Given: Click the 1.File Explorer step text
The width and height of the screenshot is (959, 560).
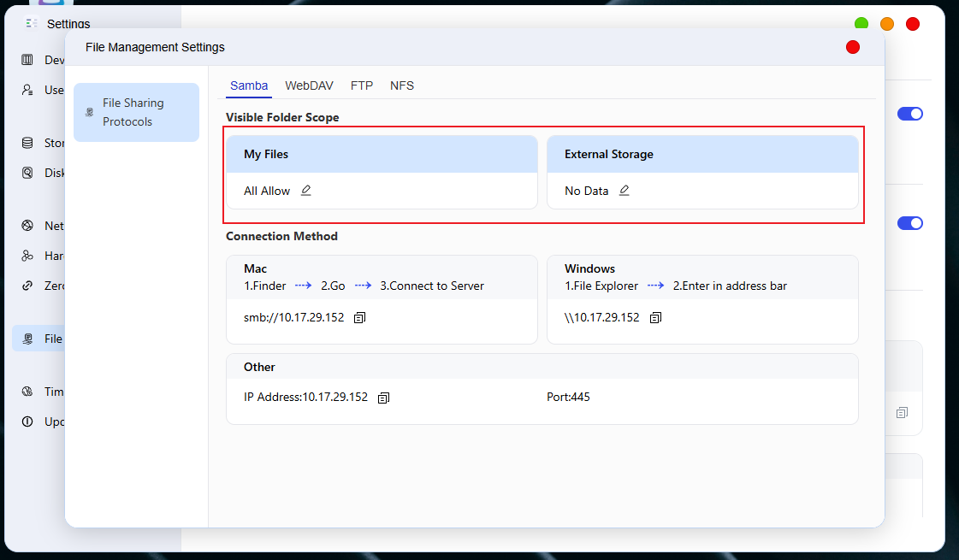Looking at the screenshot, I should 601,286.
